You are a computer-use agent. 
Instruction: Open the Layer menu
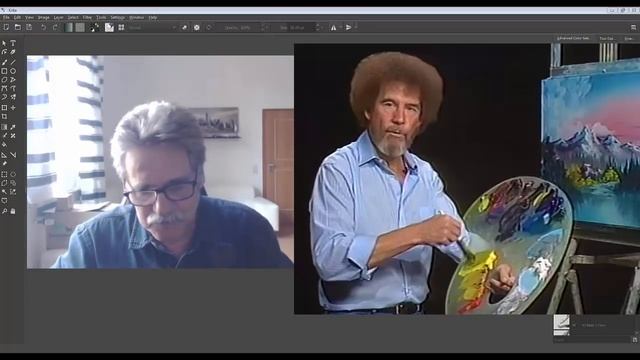[58, 18]
